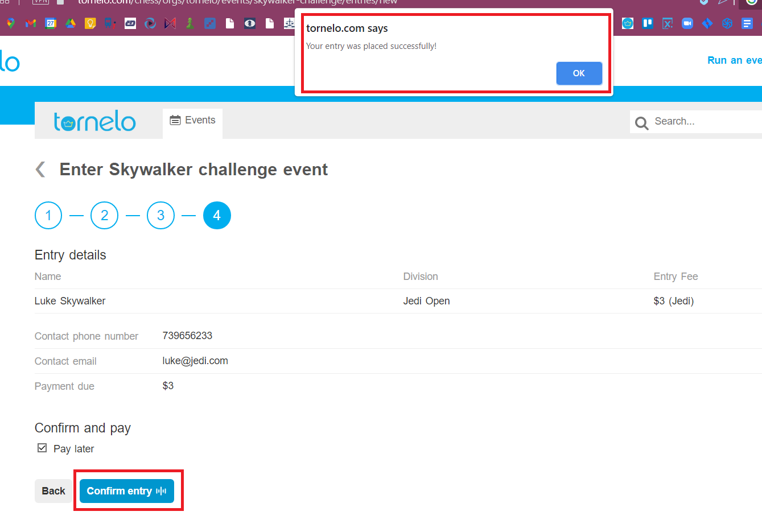Image resolution: width=762 pixels, height=532 pixels.
Task: Click the search magnifier icon
Action: click(x=642, y=123)
